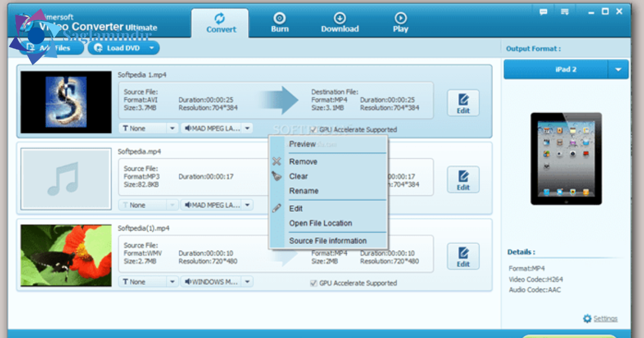Click the iPad device preview image

[x=566, y=159]
